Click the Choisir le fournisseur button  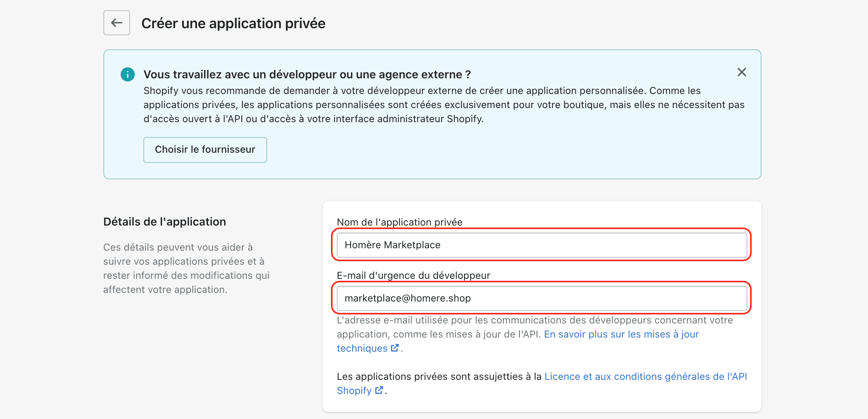tap(205, 150)
